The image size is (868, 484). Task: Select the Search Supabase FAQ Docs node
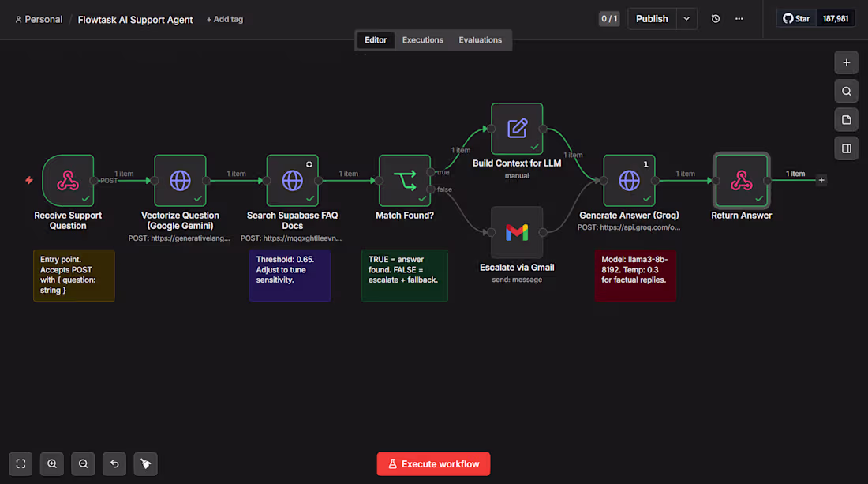[292, 181]
